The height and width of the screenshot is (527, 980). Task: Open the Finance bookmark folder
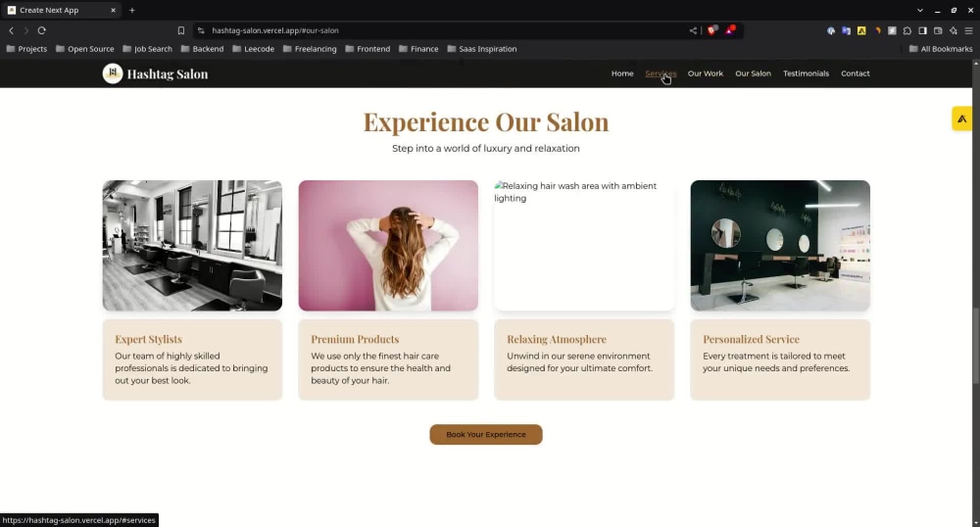click(418, 49)
